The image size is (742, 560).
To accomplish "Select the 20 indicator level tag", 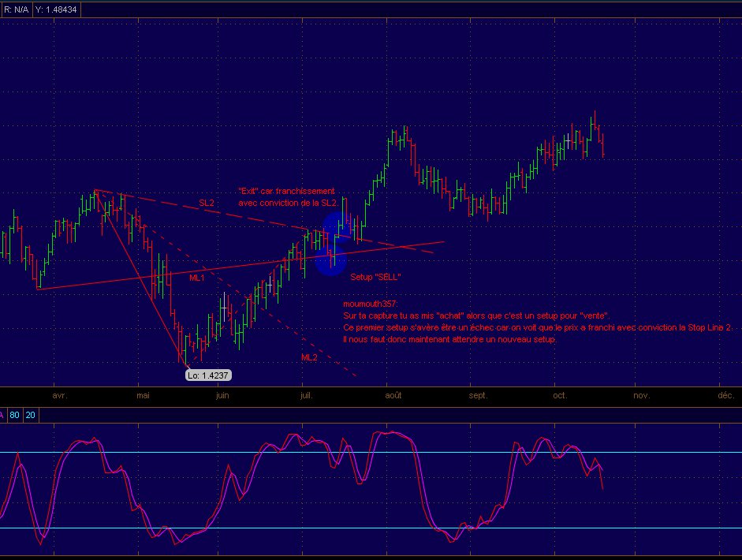I will [30, 414].
